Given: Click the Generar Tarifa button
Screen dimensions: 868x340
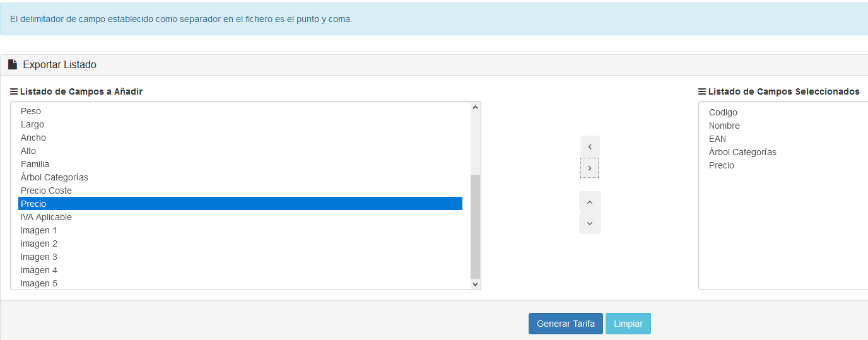Looking at the screenshot, I should pyautogui.click(x=565, y=324).
